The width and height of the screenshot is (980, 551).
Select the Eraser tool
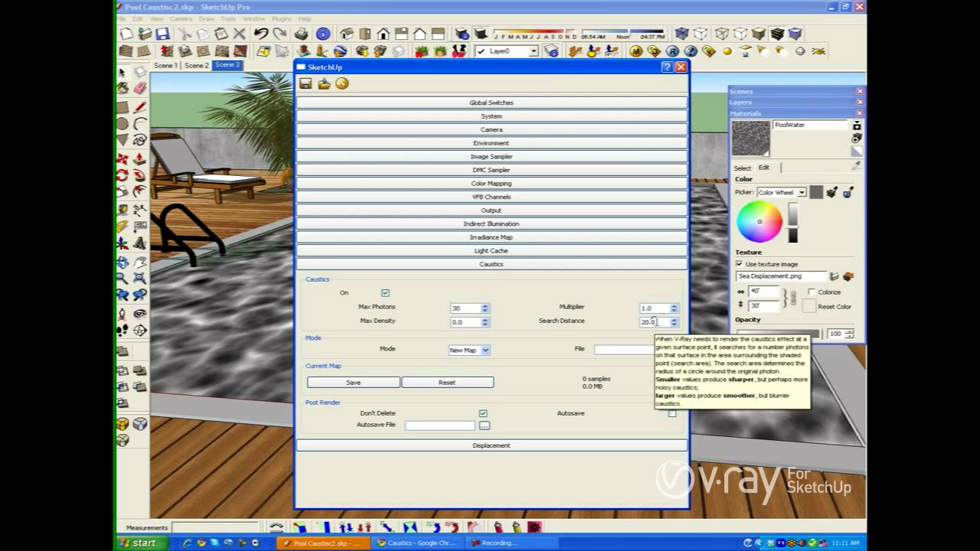click(x=139, y=88)
